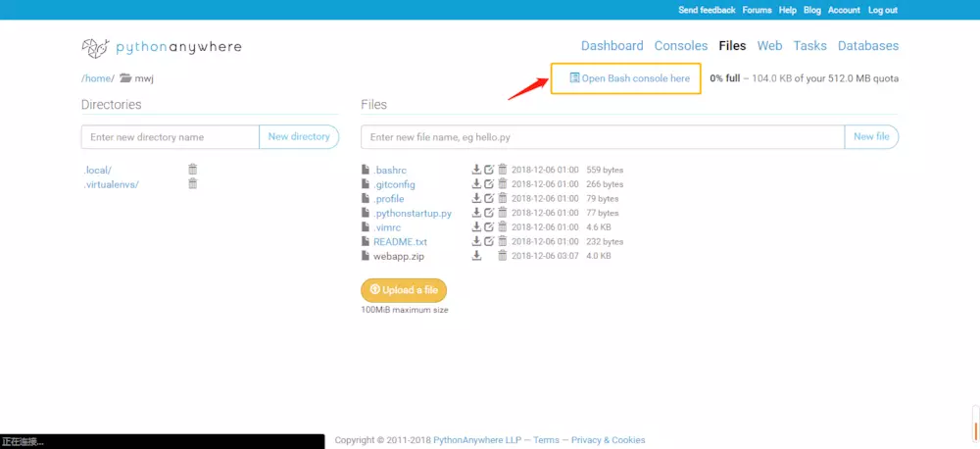The image size is (980, 449).
Task: Open the .vimrc file link
Action: click(387, 227)
